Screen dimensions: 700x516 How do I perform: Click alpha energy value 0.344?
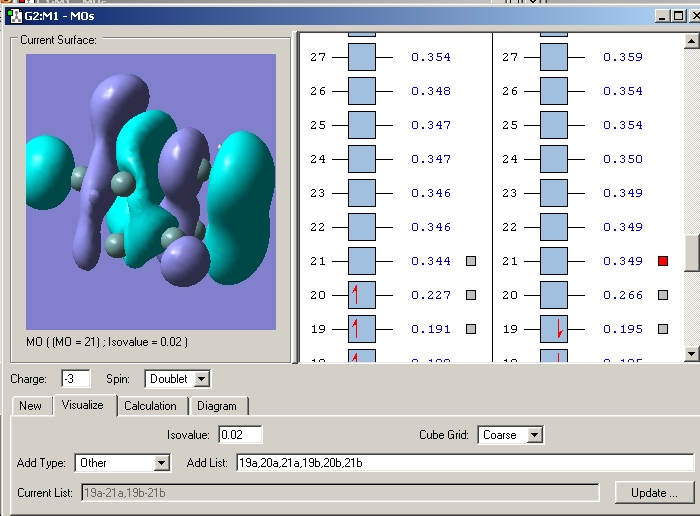pos(431,261)
